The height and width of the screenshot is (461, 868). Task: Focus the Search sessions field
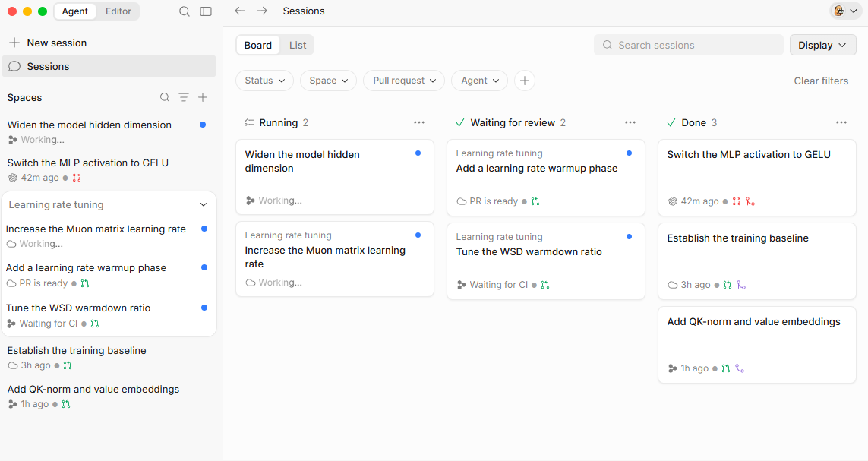(689, 46)
